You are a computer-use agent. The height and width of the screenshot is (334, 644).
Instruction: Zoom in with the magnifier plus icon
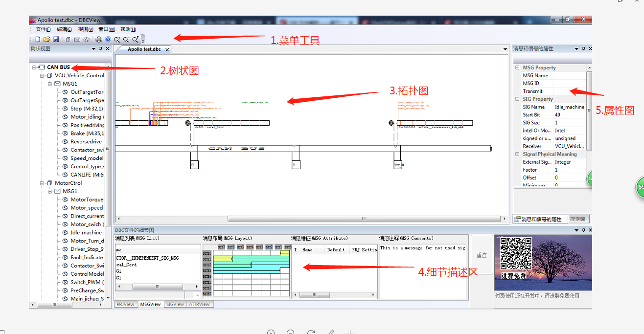tap(117, 40)
